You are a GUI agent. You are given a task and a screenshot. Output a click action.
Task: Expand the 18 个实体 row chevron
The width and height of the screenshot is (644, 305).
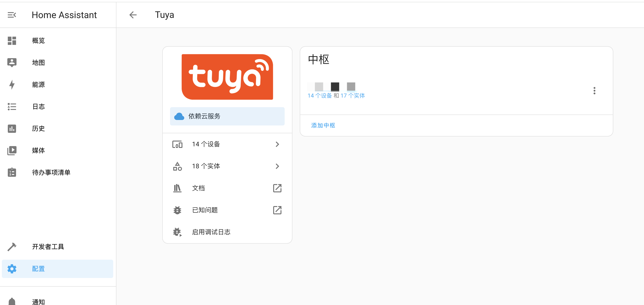pos(277,166)
